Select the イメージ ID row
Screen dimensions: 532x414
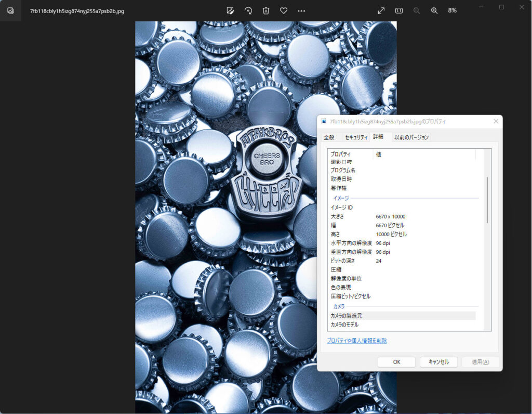pyautogui.click(x=403, y=208)
